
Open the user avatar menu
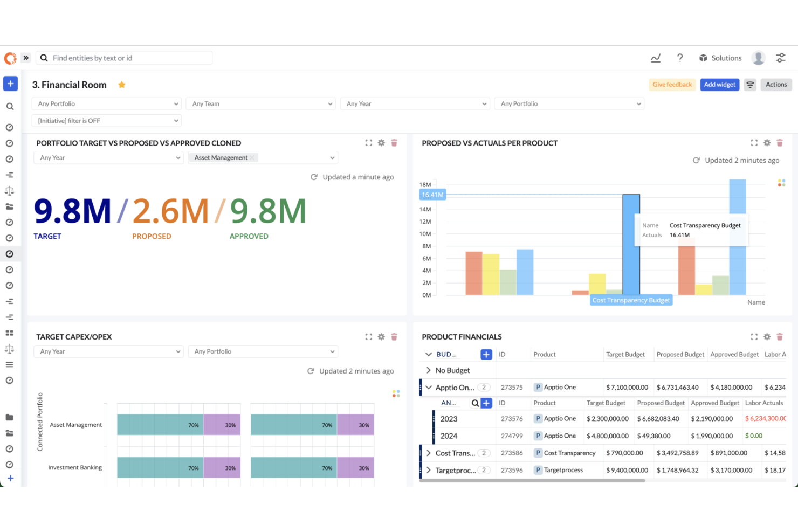[758, 58]
